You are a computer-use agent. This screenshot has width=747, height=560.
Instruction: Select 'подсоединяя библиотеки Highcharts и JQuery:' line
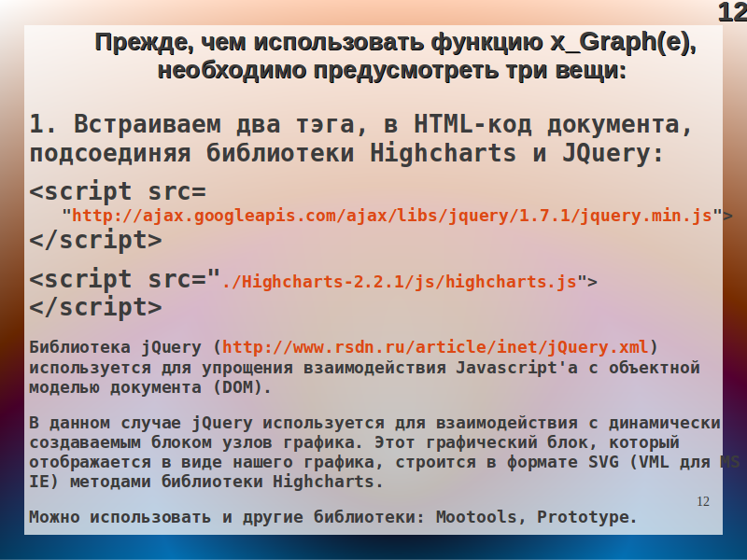click(x=346, y=154)
